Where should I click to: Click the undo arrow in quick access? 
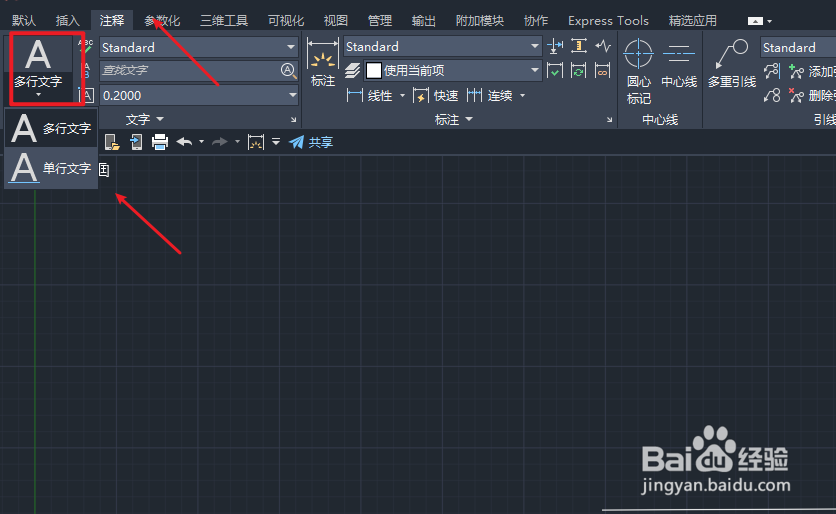[x=184, y=142]
